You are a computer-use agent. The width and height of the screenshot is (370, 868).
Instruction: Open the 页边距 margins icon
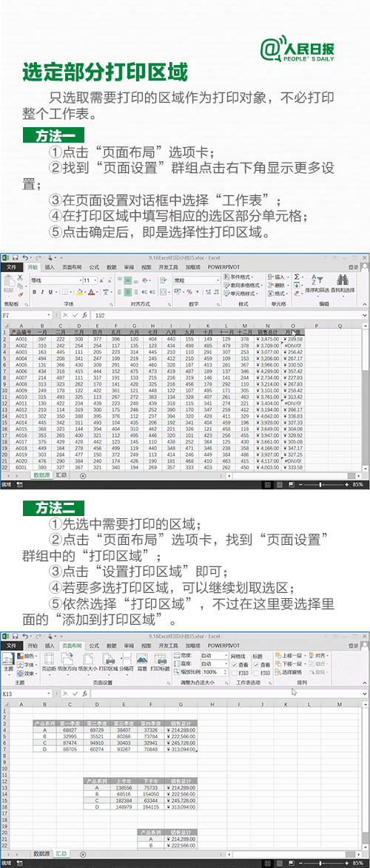pos(49,663)
